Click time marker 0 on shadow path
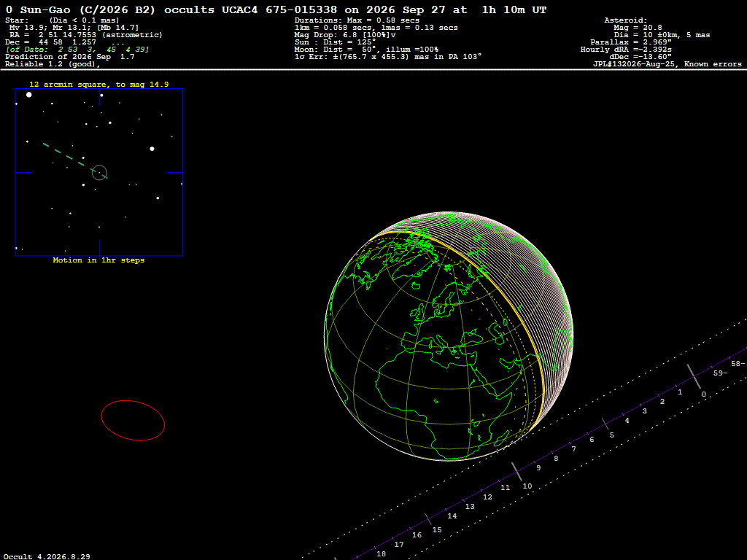This screenshot has width=747, height=560. coord(704,394)
